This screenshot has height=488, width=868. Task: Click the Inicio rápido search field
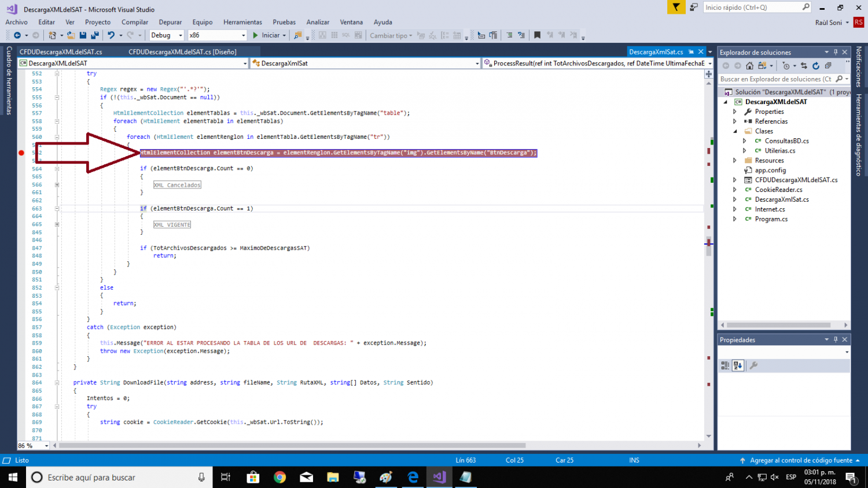coord(757,8)
